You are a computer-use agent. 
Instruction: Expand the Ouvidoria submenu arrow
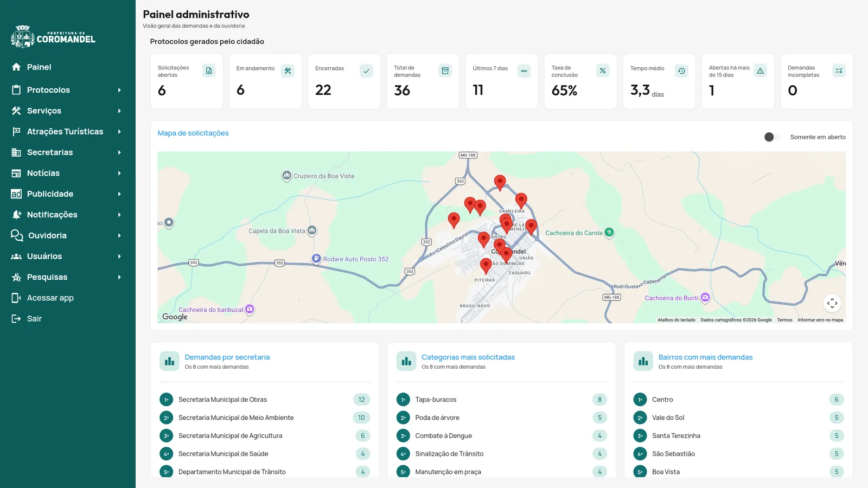(x=119, y=235)
